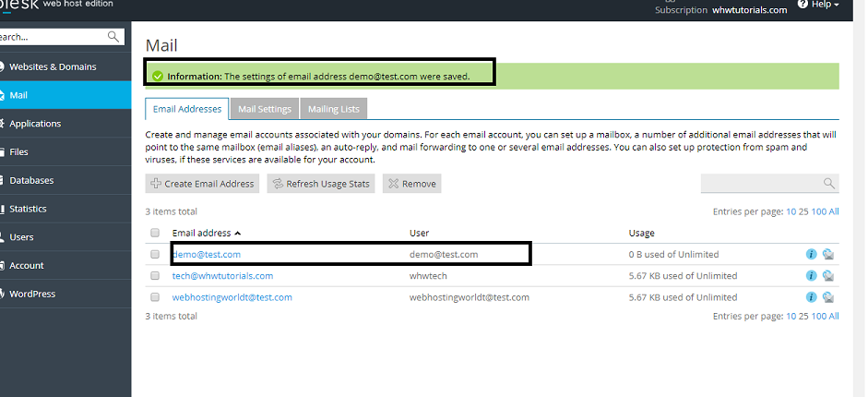The height and width of the screenshot is (397, 868).
Task: Open webmail icon in demo@test.com row
Action: 827,255
